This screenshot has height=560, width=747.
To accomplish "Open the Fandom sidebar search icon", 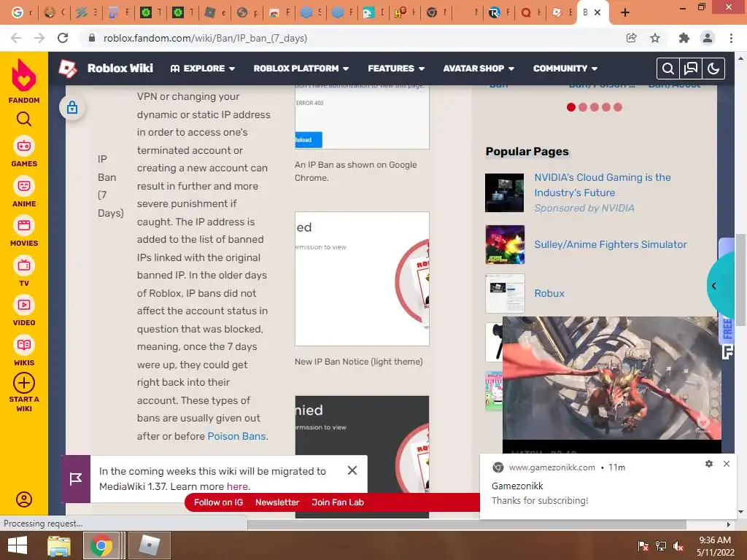I will click(24, 119).
